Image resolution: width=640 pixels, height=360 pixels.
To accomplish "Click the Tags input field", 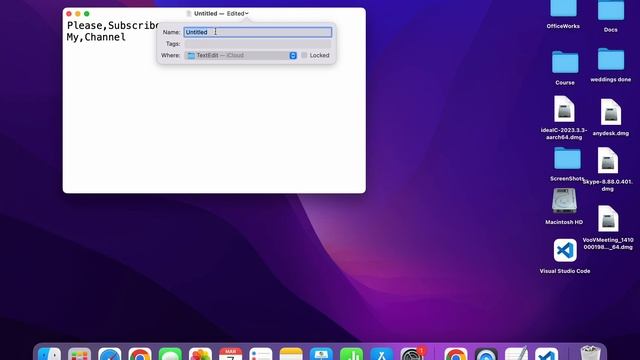I will [x=258, y=44].
